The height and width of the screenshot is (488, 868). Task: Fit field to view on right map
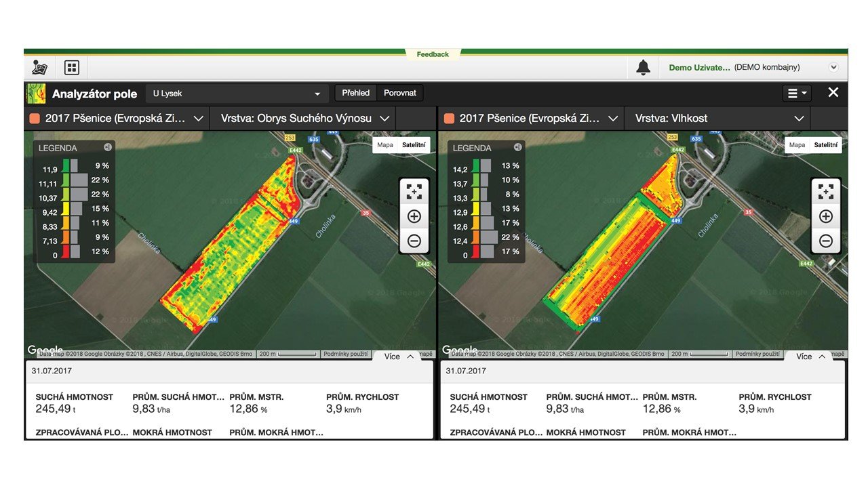(825, 192)
